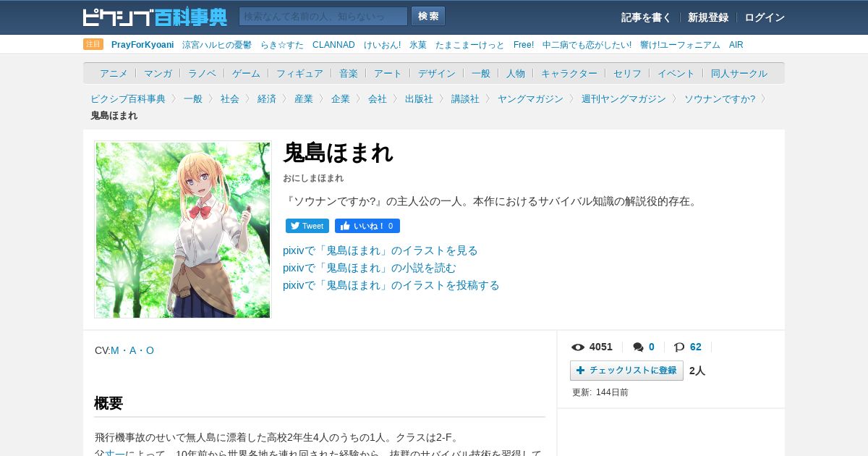Select ラノベ category menu

[202, 73]
